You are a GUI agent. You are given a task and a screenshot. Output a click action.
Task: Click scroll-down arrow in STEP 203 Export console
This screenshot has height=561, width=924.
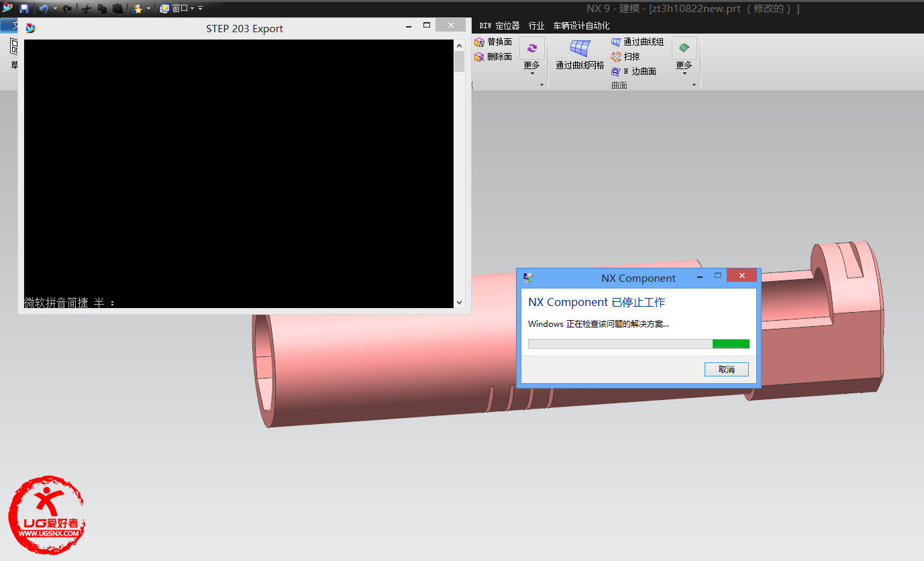coord(460,303)
